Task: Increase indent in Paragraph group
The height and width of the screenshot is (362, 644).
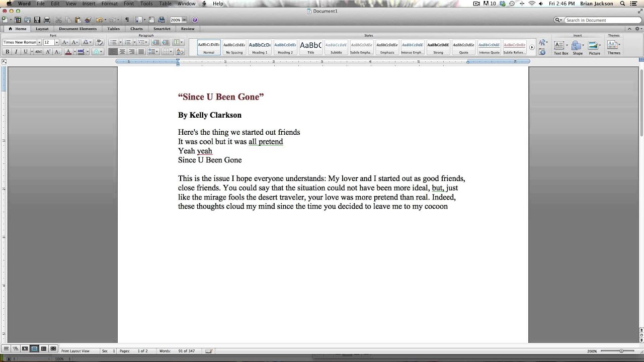Action: 166,42
